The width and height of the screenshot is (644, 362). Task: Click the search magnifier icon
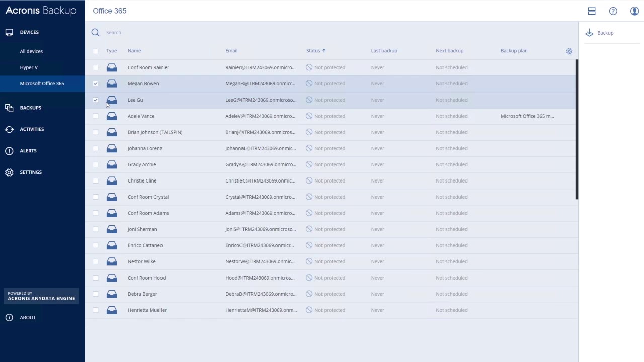[95, 32]
